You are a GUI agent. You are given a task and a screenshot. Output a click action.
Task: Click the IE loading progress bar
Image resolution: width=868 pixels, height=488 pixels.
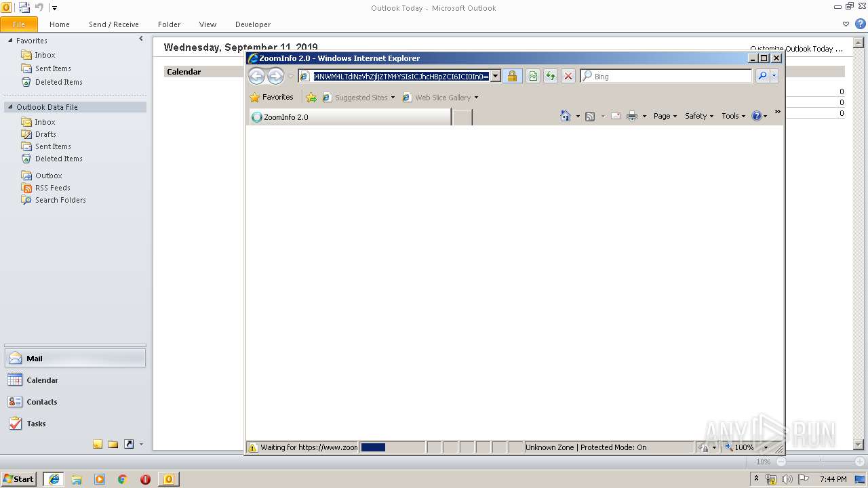pyautogui.click(x=392, y=447)
